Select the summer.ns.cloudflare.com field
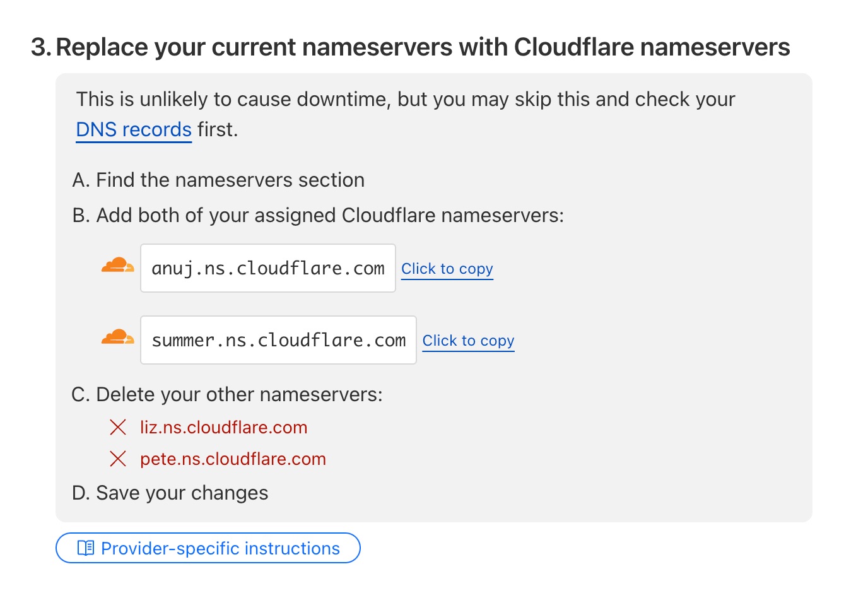Viewport: 868px width, 598px height. tap(278, 340)
